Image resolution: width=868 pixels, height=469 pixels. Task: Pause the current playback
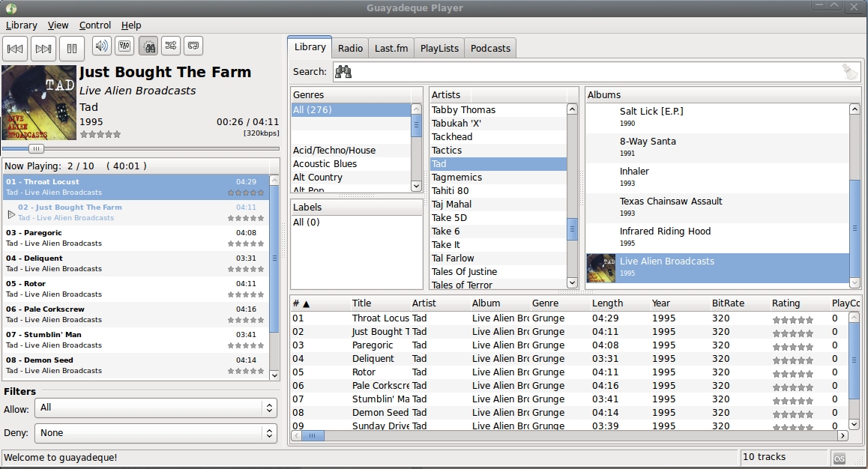(71, 49)
